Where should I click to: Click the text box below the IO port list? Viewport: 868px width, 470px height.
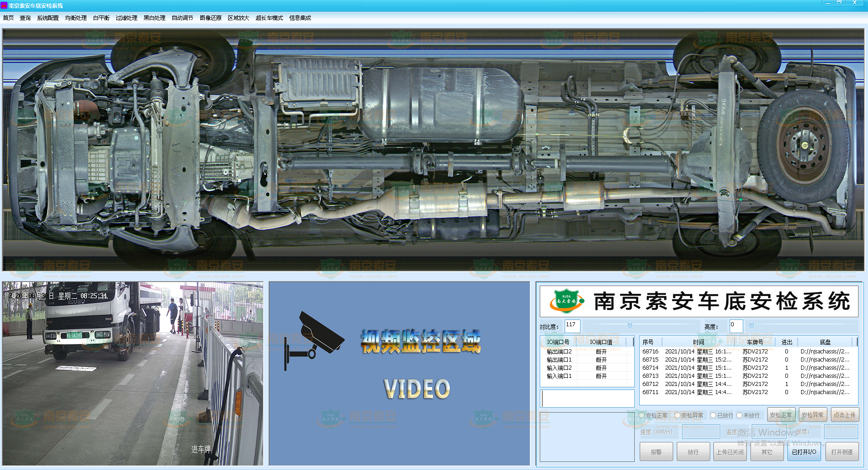[x=588, y=399]
